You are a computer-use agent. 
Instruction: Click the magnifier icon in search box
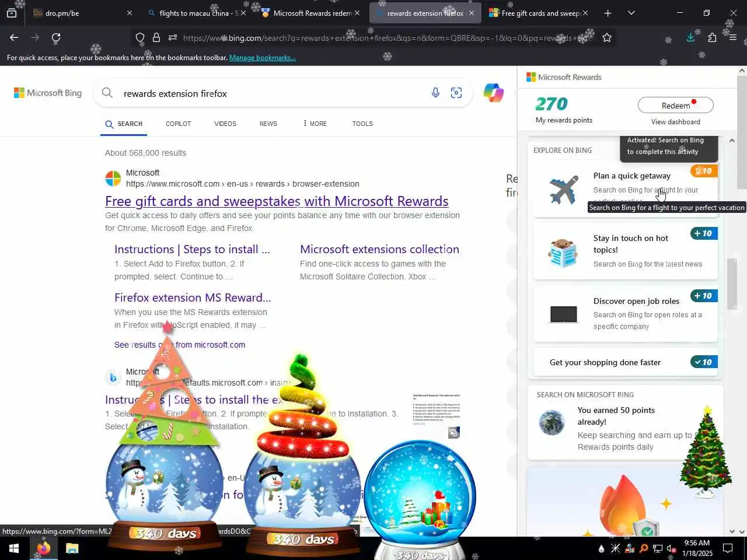click(107, 93)
